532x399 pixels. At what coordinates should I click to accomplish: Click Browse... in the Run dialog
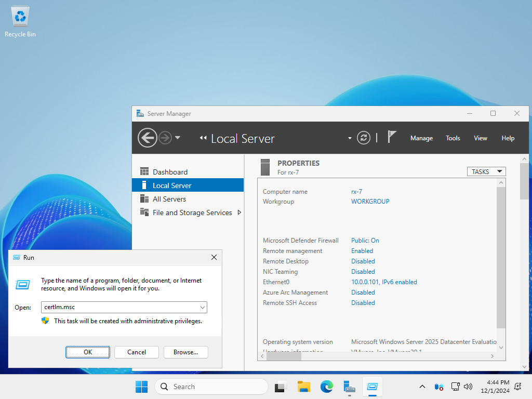185,352
